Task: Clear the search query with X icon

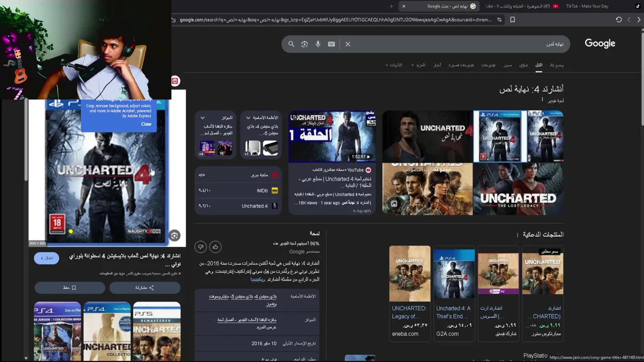Action: pos(348,44)
